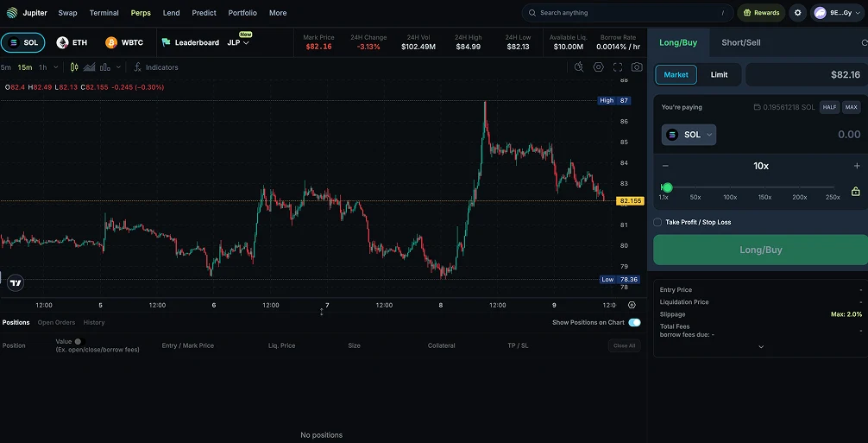868x443 pixels.
Task: Click the green Long/Buy submit button
Action: point(761,250)
